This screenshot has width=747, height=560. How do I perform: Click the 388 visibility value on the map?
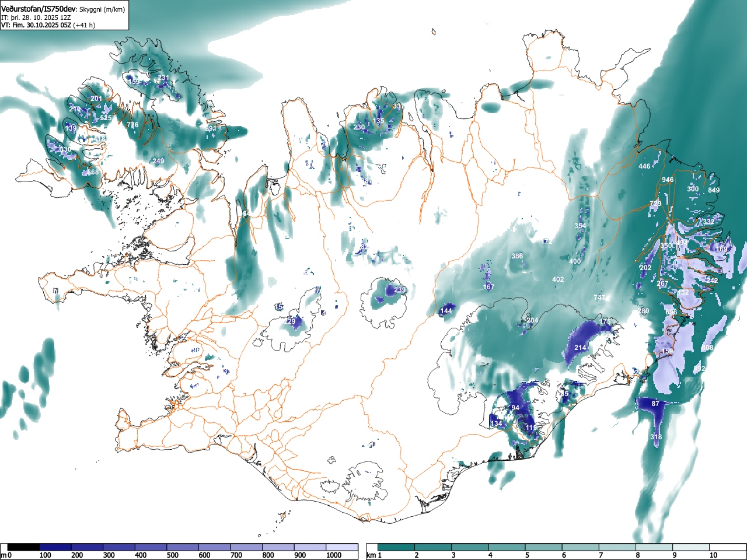[x=517, y=256]
